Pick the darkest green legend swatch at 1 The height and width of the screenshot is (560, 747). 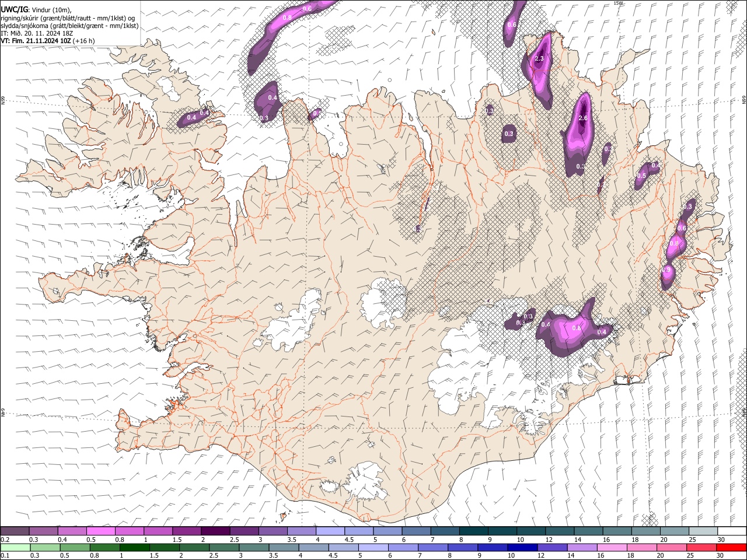(134, 547)
